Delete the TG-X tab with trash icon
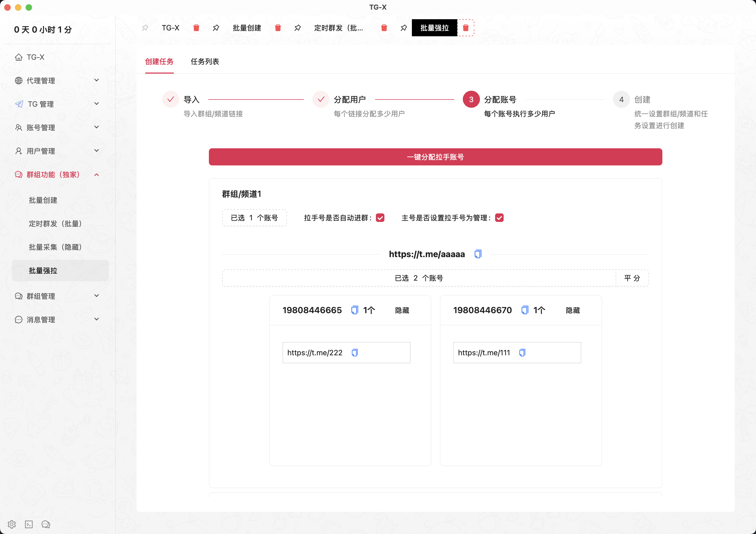This screenshot has width=756, height=534. point(196,28)
